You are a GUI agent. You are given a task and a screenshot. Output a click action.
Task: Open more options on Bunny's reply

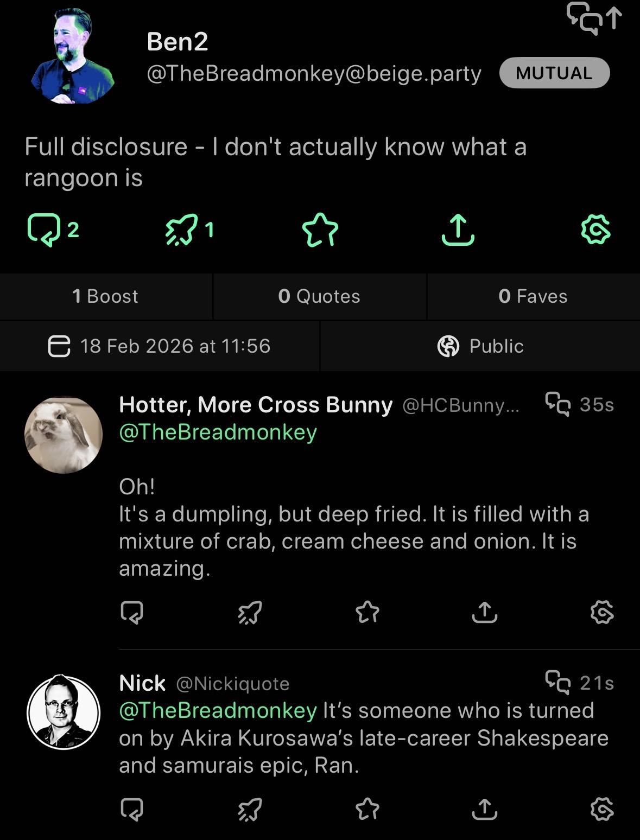602,613
